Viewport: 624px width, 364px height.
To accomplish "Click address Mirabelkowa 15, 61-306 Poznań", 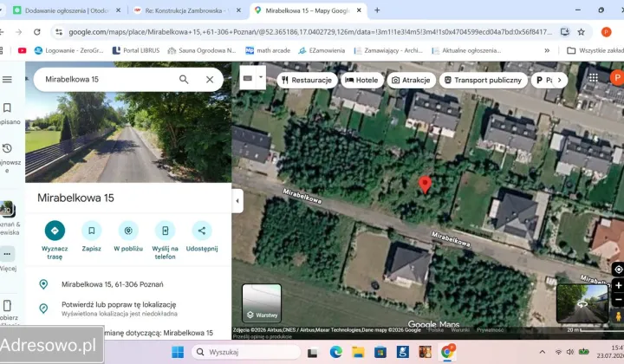I will tap(112, 284).
